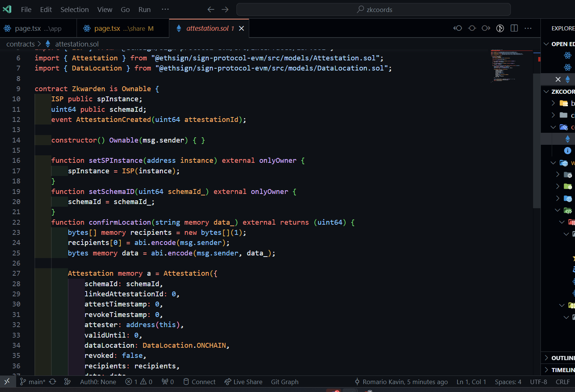Click the main* branch indicator
The height and width of the screenshot is (392, 575).
click(33, 382)
